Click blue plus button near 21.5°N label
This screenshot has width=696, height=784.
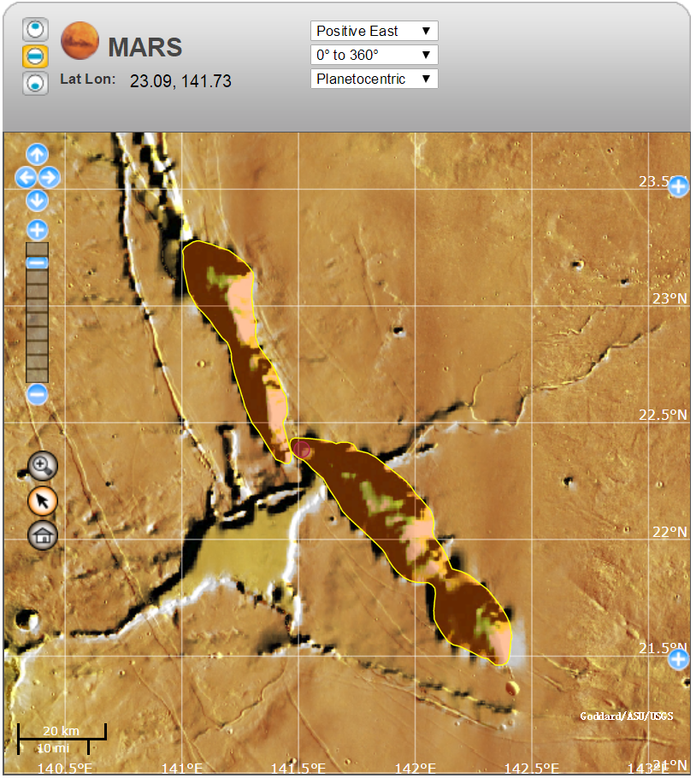(x=679, y=659)
